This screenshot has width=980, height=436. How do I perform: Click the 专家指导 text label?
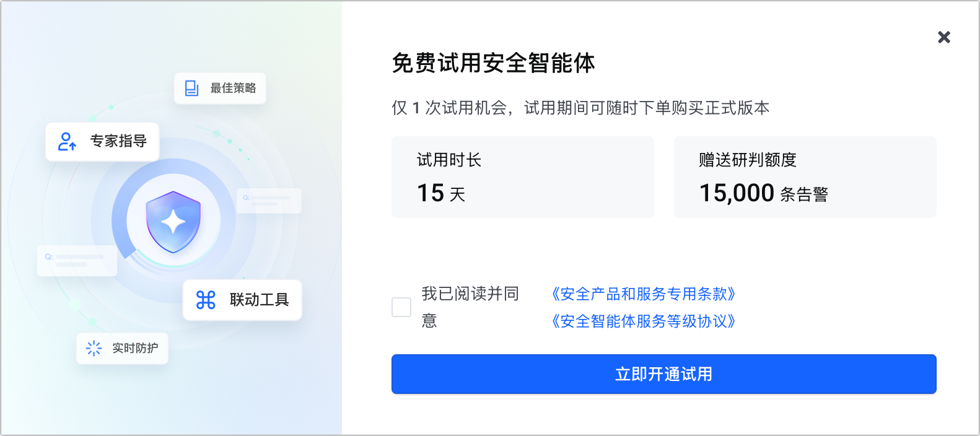coord(118,141)
